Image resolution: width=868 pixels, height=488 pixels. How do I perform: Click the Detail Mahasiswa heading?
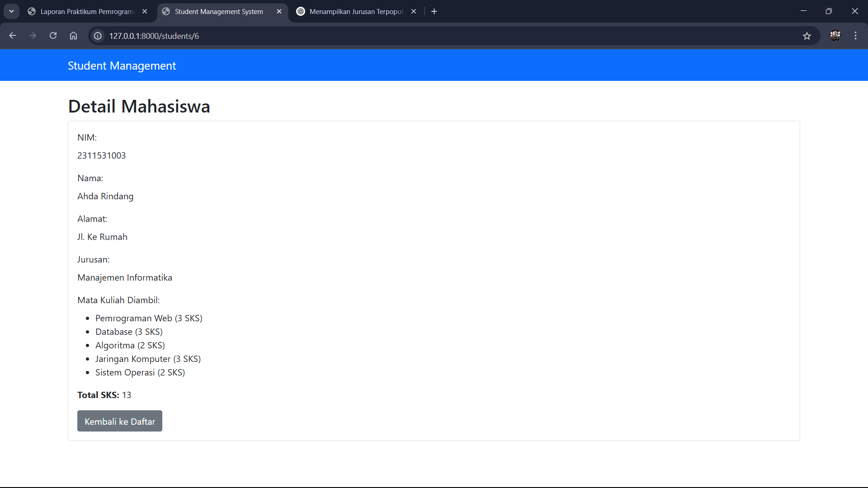coord(139,107)
